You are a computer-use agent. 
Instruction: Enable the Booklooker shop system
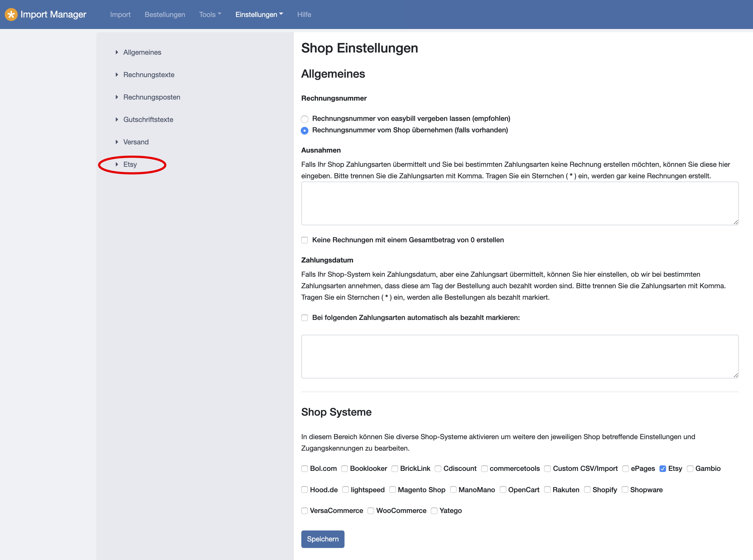pyautogui.click(x=345, y=469)
